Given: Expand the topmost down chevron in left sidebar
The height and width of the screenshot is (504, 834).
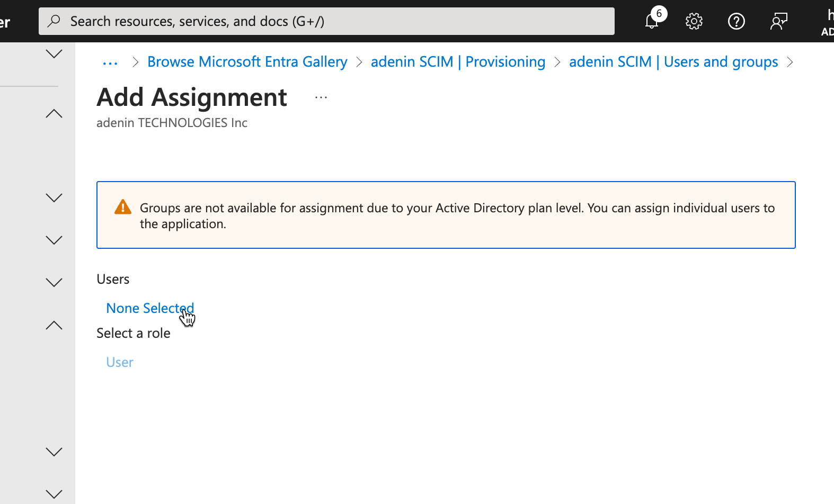Looking at the screenshot, I should [54, 53].
